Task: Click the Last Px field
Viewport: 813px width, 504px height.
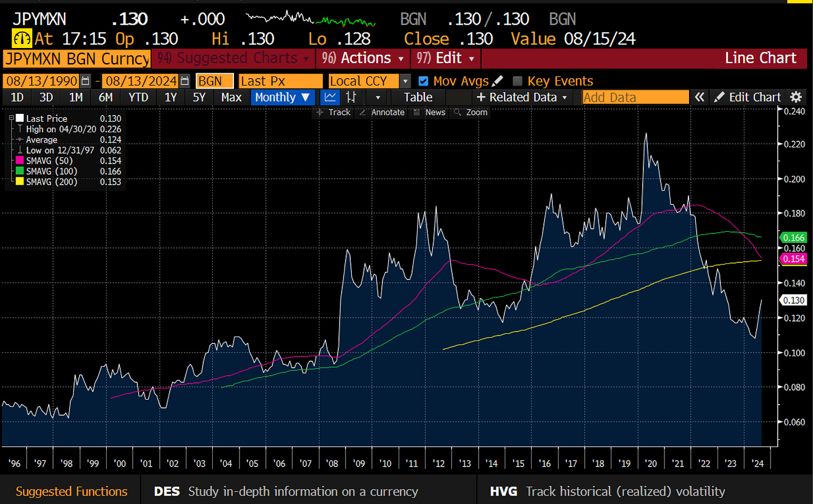Action: coord(281,81)
